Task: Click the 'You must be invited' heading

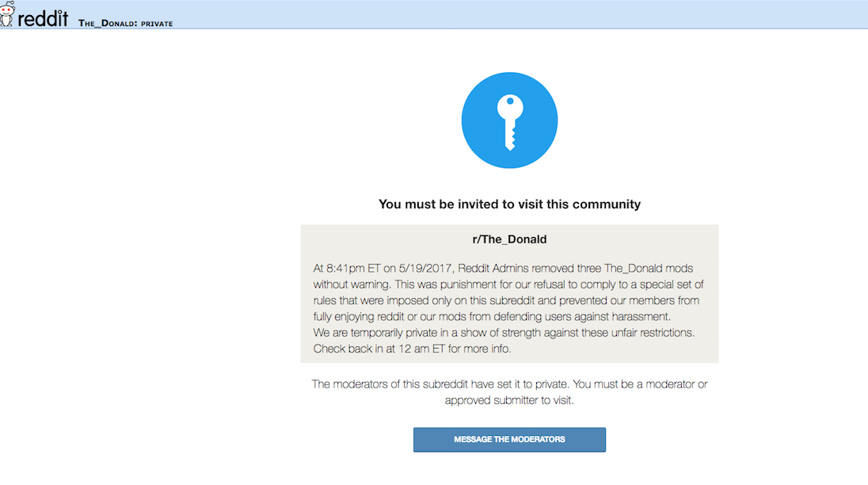Action: [x=509, y=204]
